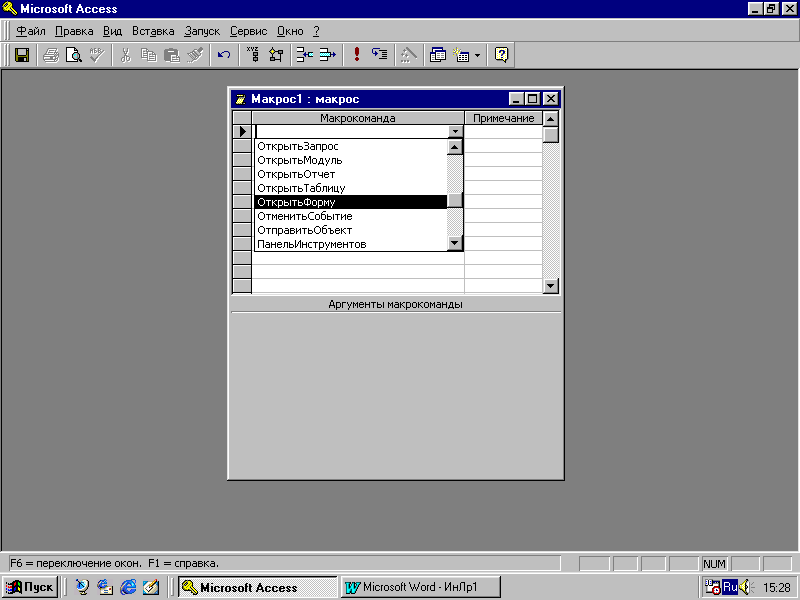Image resolution: width=800 pixels, height=600 pixels.
Task: Choose ОткрытьТаблицу from the list
Action: pyautogui.click(x=351, y=188)
